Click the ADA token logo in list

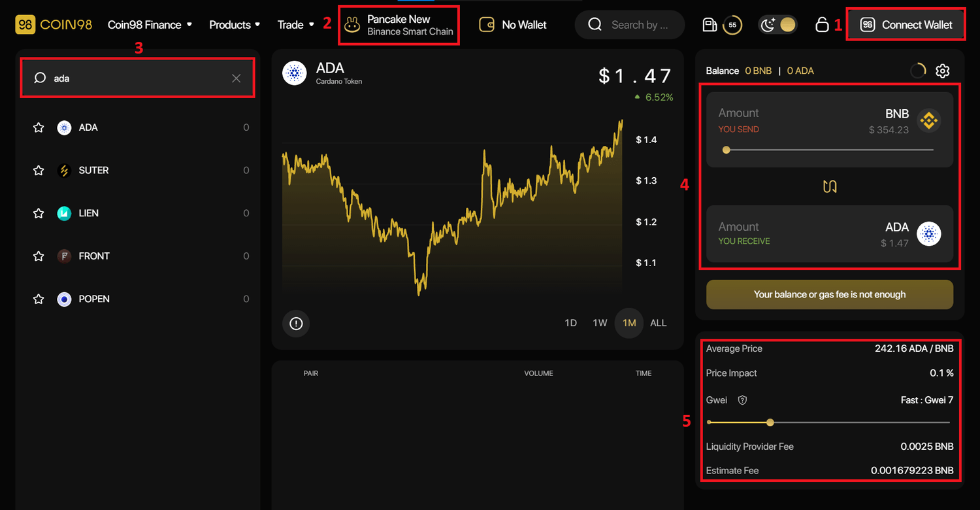[64, 127]
